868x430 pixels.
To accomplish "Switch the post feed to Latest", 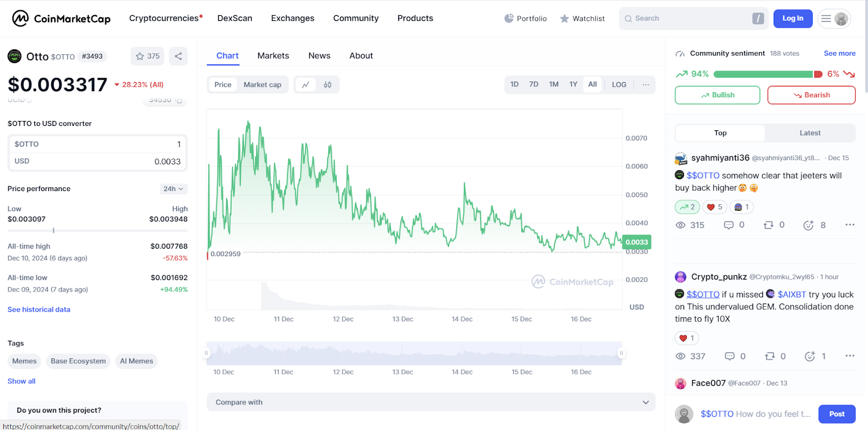I will pos(809,133).
